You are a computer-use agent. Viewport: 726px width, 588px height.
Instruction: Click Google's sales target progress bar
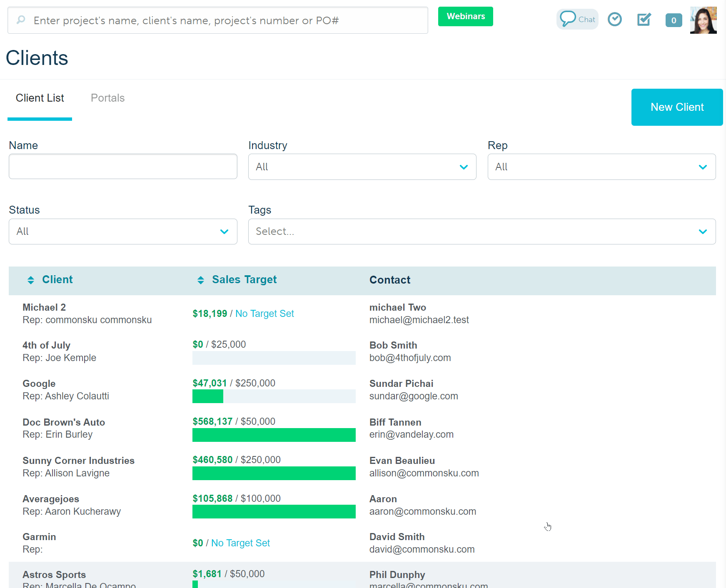coord(274,396)
